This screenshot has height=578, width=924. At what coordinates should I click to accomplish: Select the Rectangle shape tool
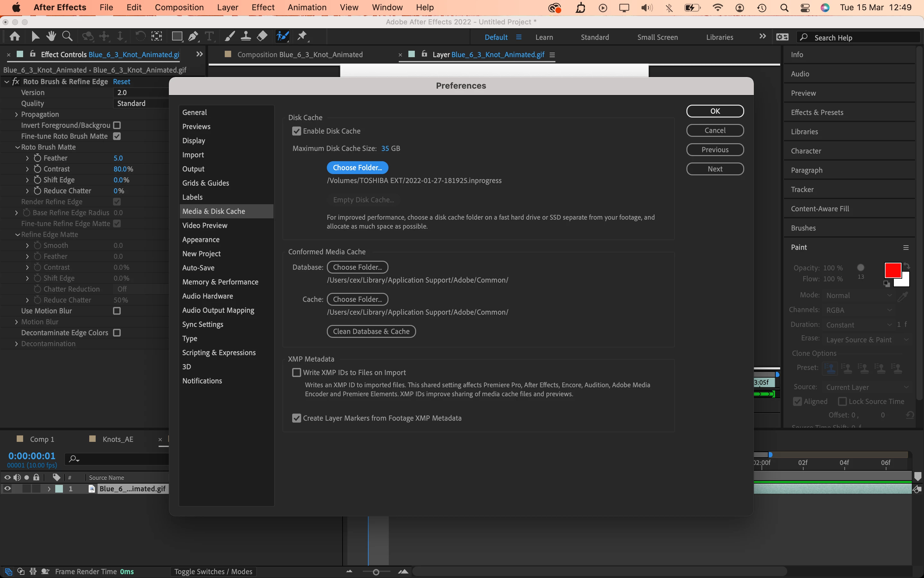(x=177, y=36)
